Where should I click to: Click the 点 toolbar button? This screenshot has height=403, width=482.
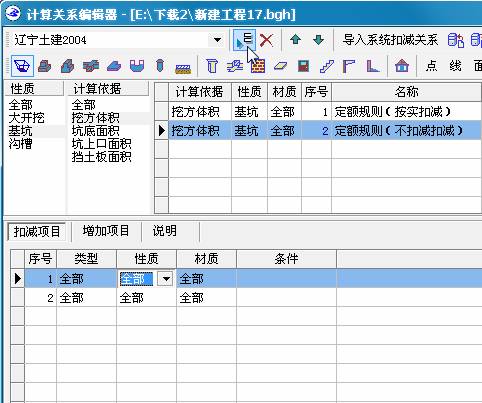pos(431,66)
